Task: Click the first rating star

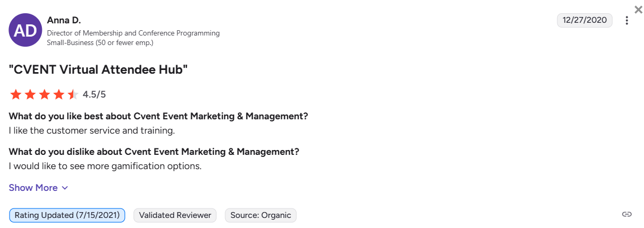Action: tap(15, 95)
